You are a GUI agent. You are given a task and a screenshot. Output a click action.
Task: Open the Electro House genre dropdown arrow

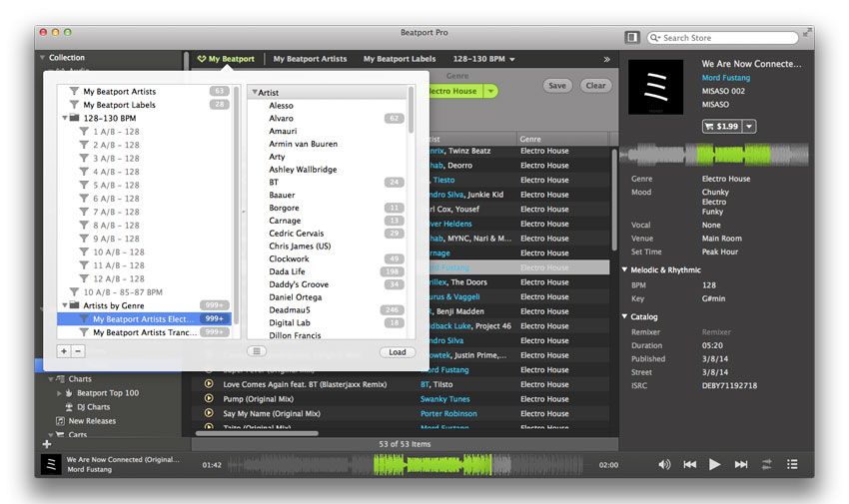[490, 91]
